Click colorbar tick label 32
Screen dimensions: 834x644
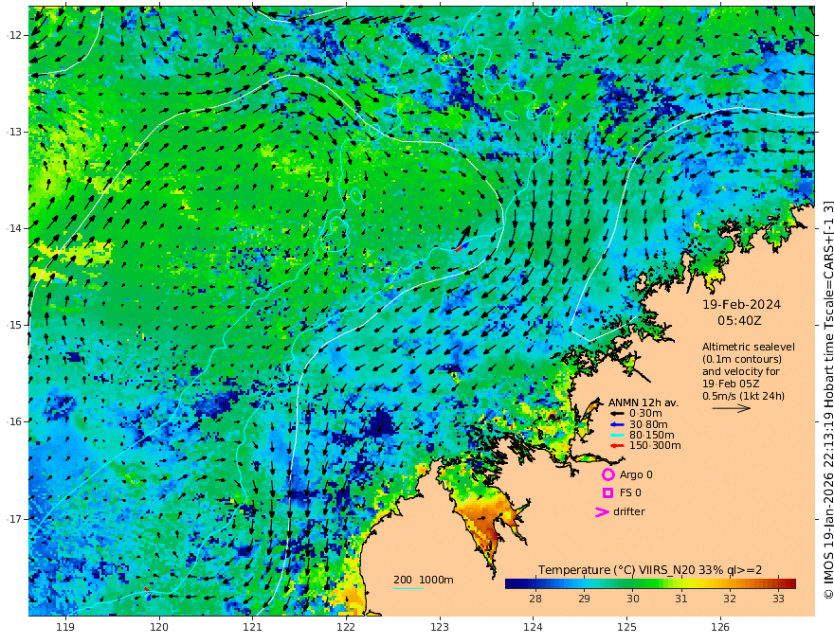730,599
